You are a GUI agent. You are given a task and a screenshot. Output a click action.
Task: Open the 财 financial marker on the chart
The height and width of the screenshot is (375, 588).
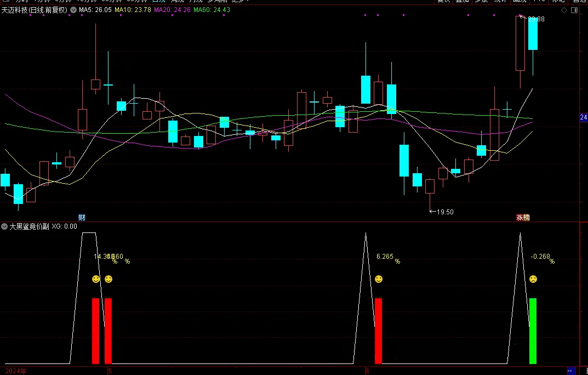(82, 218)
